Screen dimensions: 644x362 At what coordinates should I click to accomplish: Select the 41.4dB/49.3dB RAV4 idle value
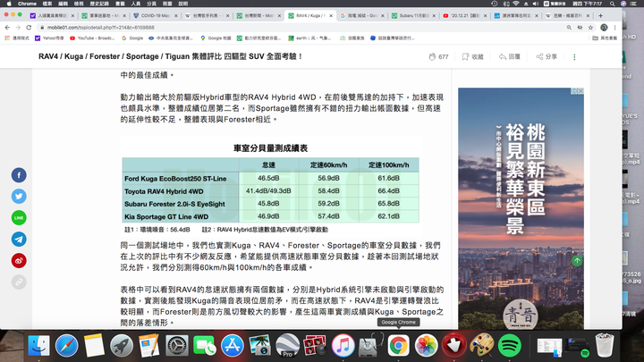268,191
